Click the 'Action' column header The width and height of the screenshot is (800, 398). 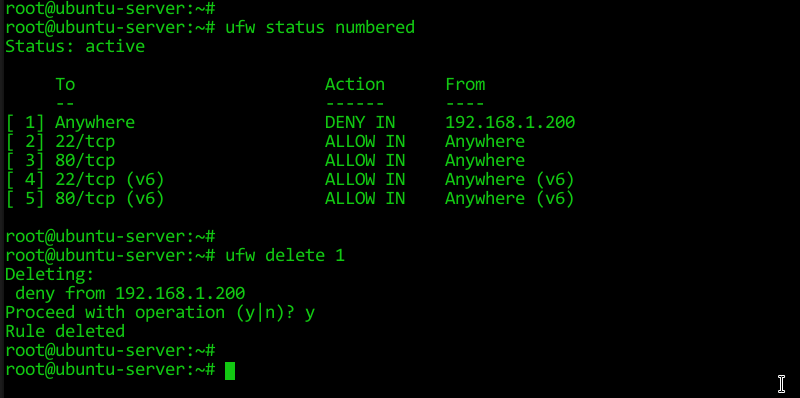[355, 84]
